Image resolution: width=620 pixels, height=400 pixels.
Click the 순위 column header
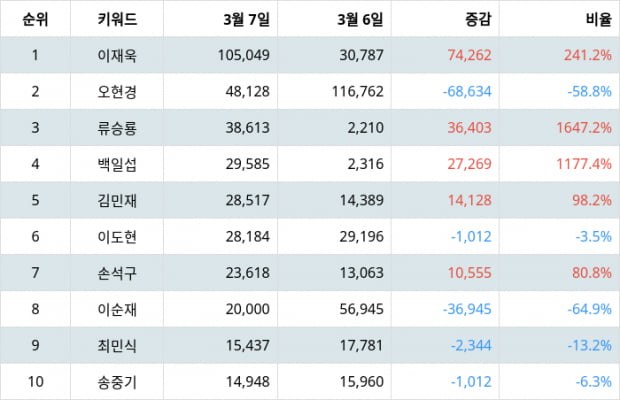[x=35, y=19]
